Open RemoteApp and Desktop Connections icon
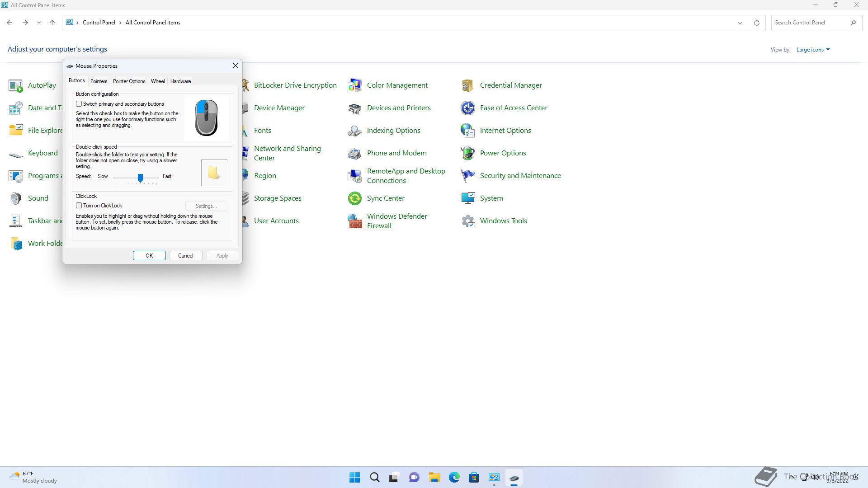This screenshot has width=868, height=488. [x=355, y=176]
